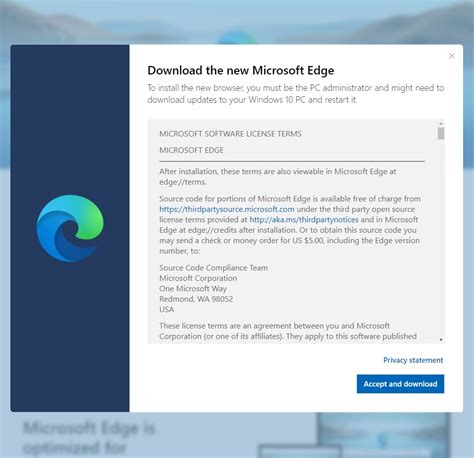
Task: Click 'MICROSOFT SOFTWARE LICENSE TERMS' text
Action: pos(230,134)
